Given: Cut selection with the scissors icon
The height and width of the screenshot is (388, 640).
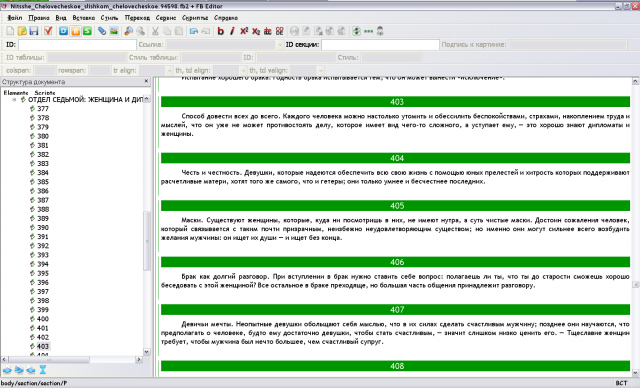Looking at the screenshot, I should [155, 31].
